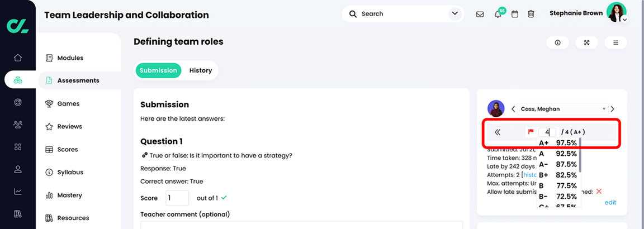The height and width of the screenshot is (229, 644).
Task: Open notifications bell with 66 badge
Action: (498, 14)
